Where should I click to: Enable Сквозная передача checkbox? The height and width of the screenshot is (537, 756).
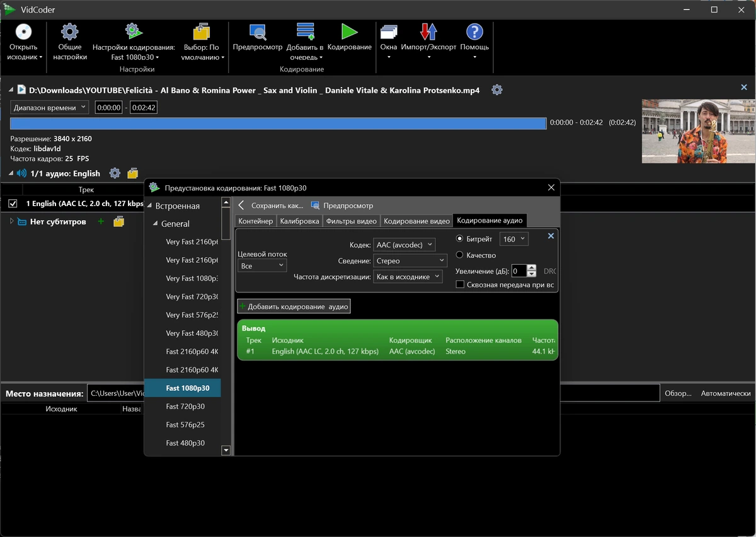pos(460,285)
